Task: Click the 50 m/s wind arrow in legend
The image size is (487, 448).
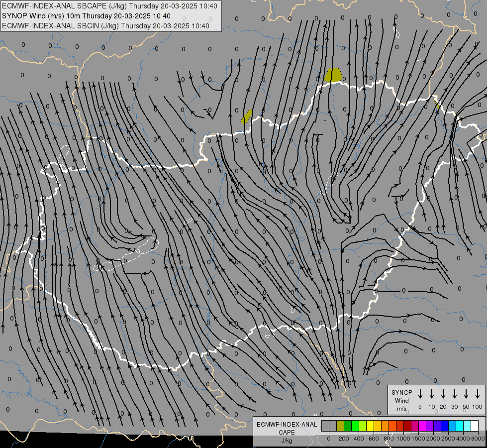Action: (x=466, y=394)
